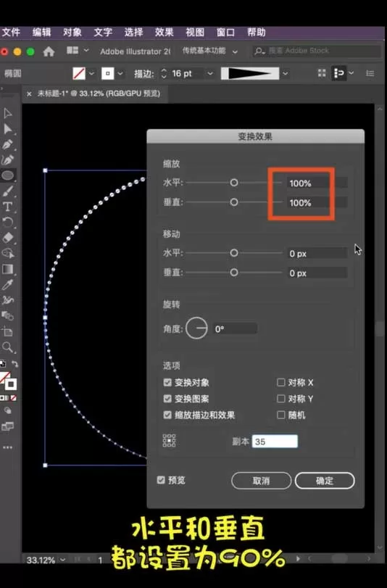
Task: Click the Adobe Stock search field
Action: (x=317, y=51)
